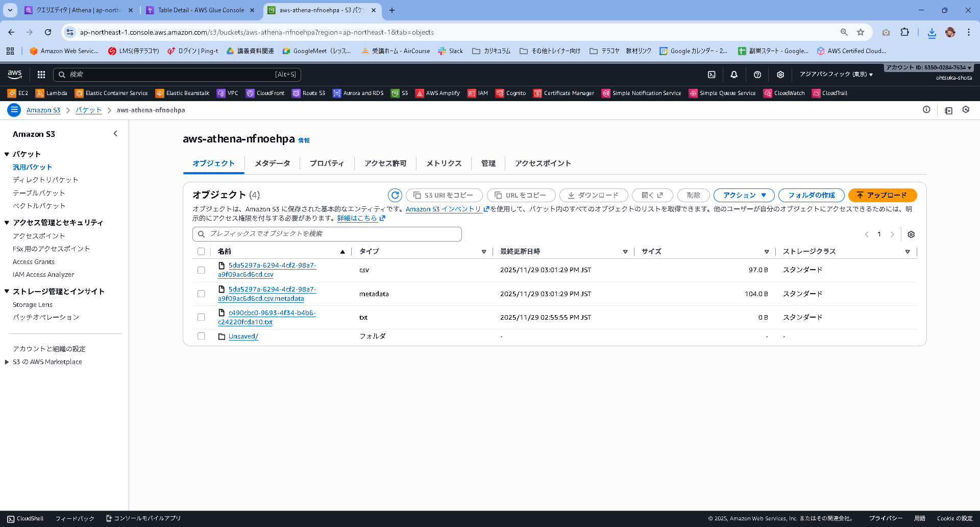
Task: Switch to the プロパティ tab
Action: pyautogui.click(x=327, y=163)
